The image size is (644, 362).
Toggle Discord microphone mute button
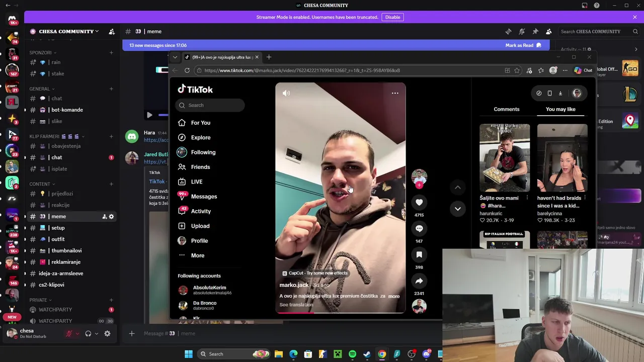click(69, 333)
